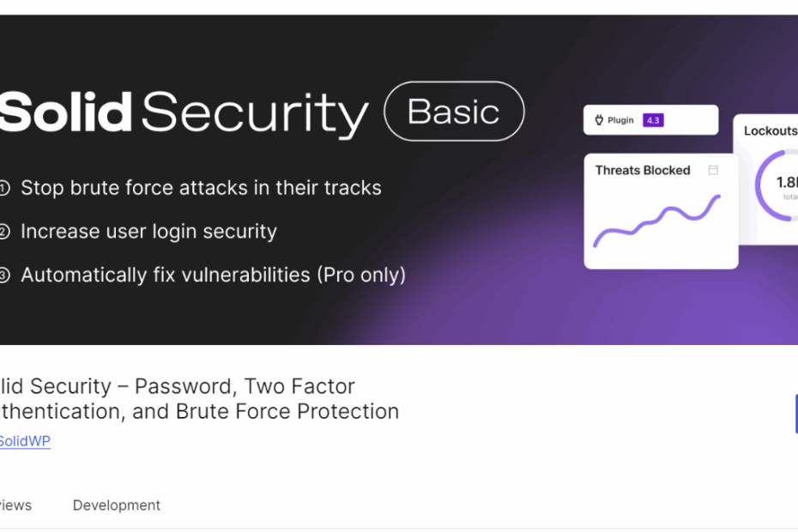Click the Lockouts card heading
This screenshot has height=532, width=798.
[x=771, y=130]
